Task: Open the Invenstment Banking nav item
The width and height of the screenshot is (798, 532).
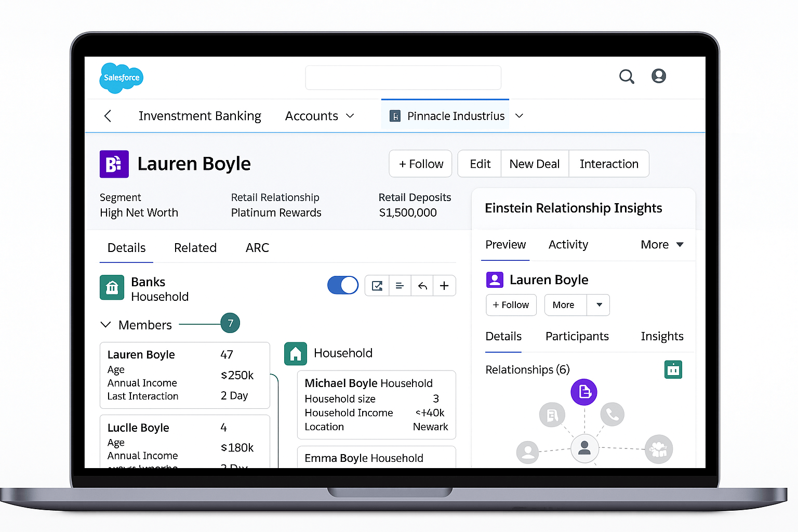Action: (200, 116)
